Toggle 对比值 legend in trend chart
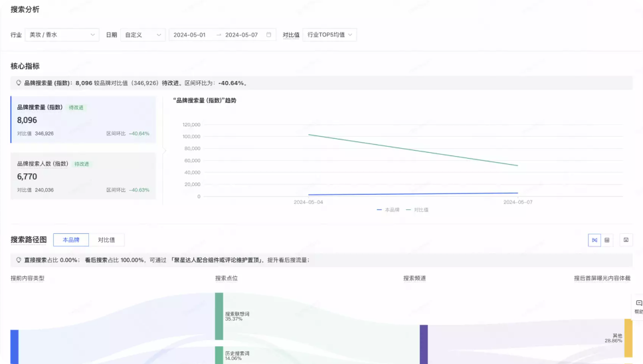Viewport: 643px width, 364px height. click(x=417, y=209)
